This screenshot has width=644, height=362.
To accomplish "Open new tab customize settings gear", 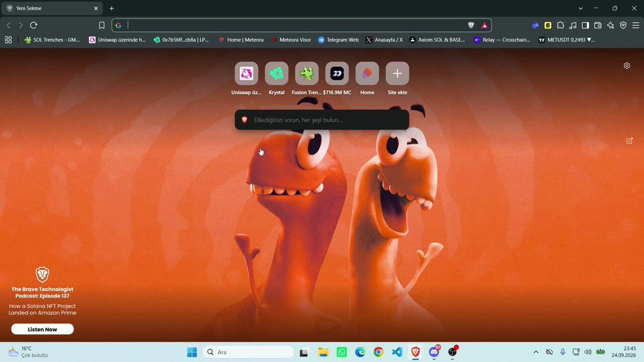I will click(627, 65).
